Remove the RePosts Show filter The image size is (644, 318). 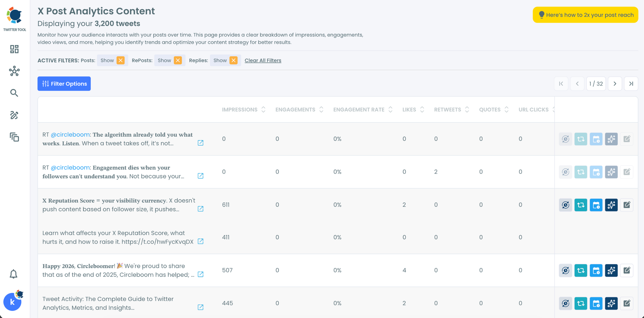pyautogui.click(x=178, y=61)
